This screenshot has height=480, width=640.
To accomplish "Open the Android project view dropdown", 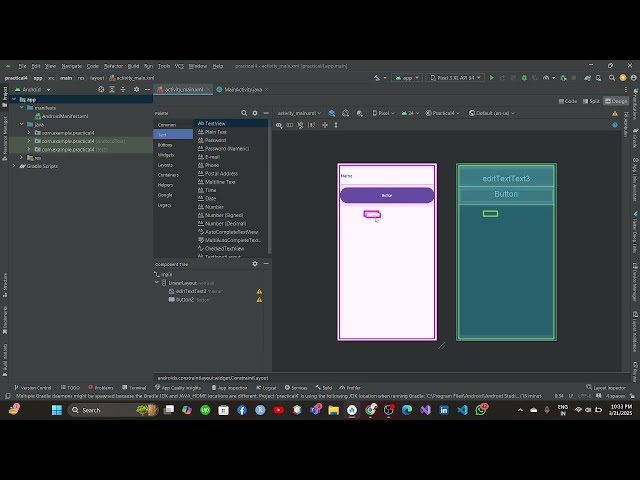I will pyautogui.click(x=33, y=89).
